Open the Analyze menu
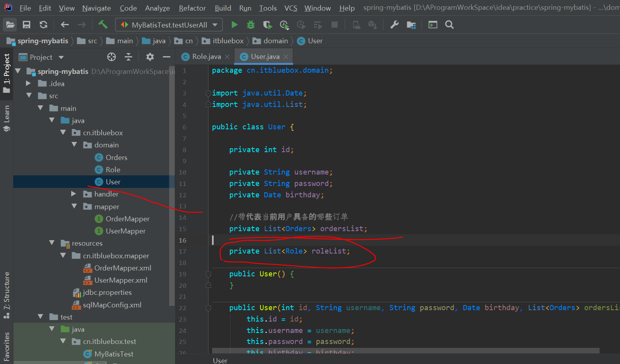The width and height of the screenshot is (620, 364). click(x=157, y=8)
